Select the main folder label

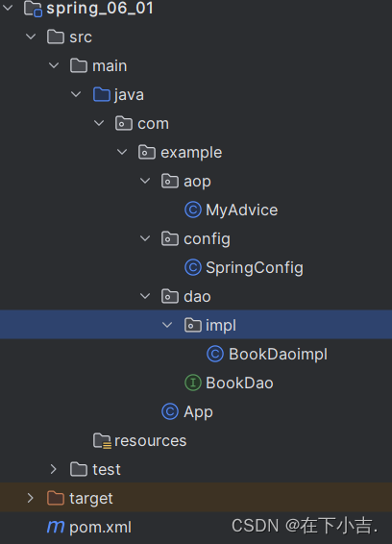[x=110, y=66]
